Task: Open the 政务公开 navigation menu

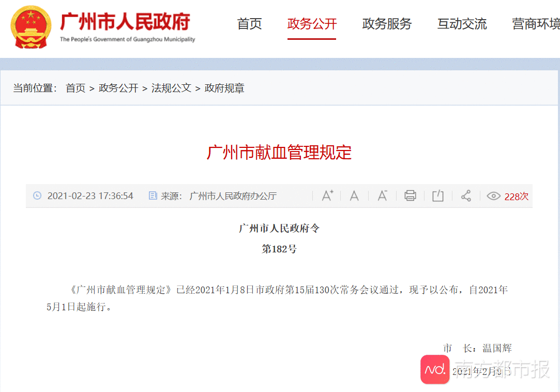Action: [312, 24]
